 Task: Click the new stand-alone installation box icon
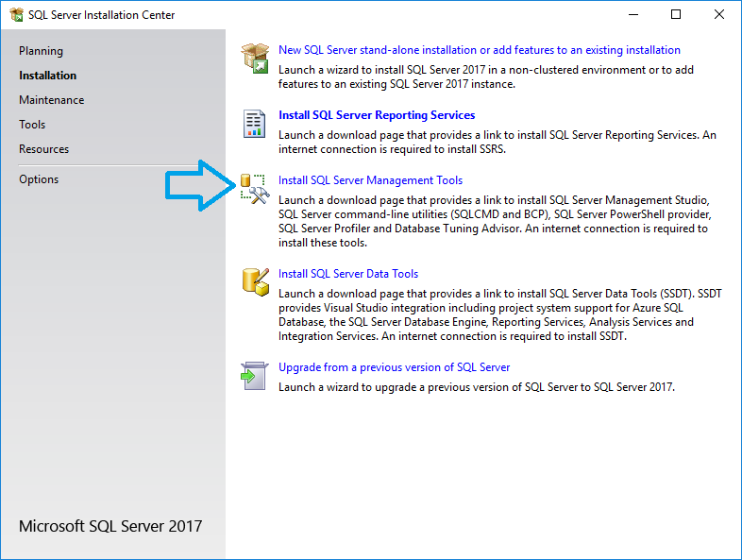pos(255,58)
